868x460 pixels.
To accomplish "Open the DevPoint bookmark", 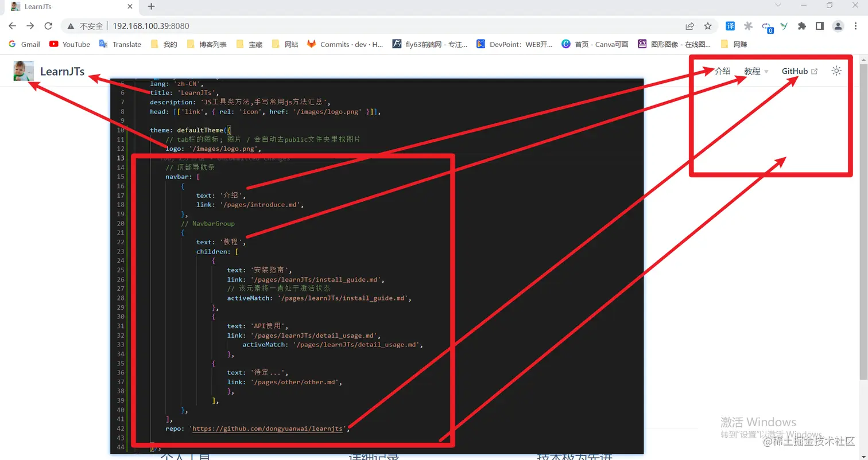I will click(514, 44).
